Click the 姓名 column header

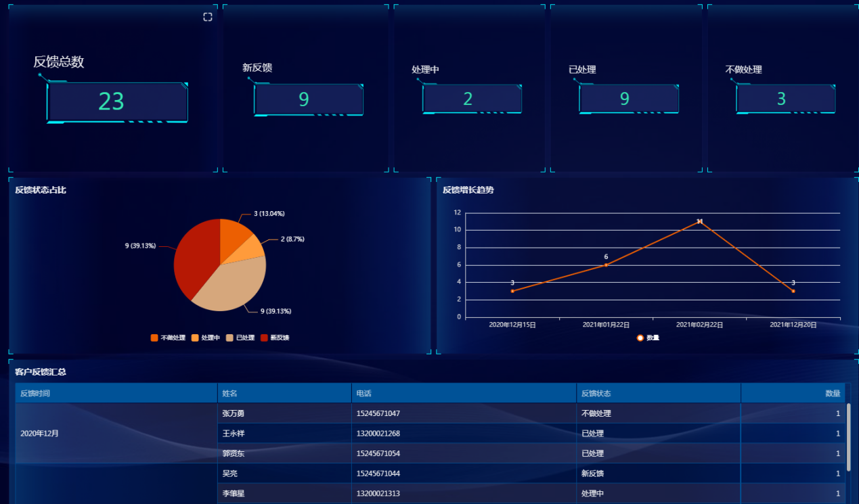[x=229, y=393]
